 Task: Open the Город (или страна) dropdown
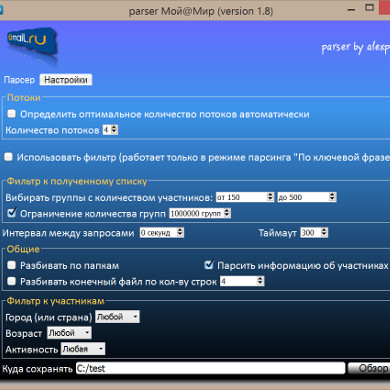tap(117, 317)
